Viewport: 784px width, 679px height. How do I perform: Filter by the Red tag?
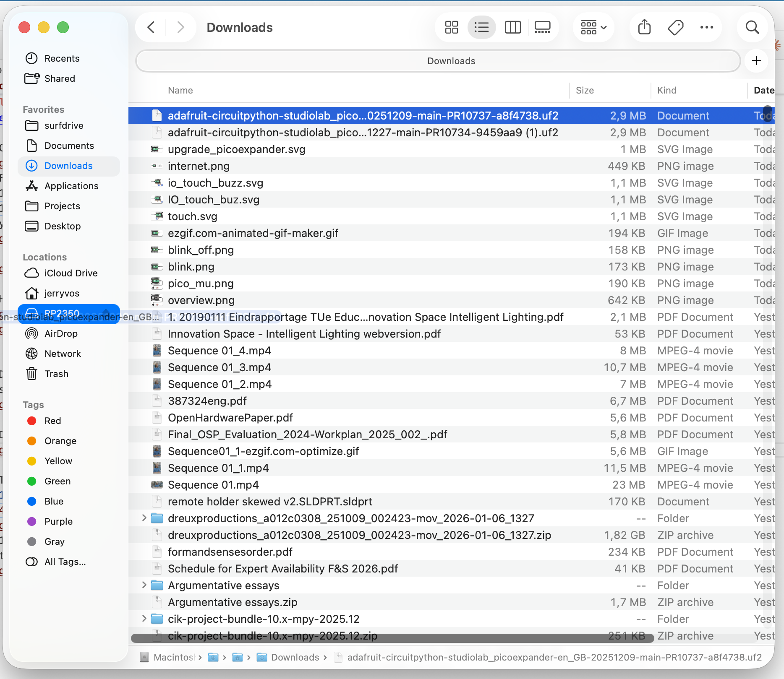click(x=52, y=421)
